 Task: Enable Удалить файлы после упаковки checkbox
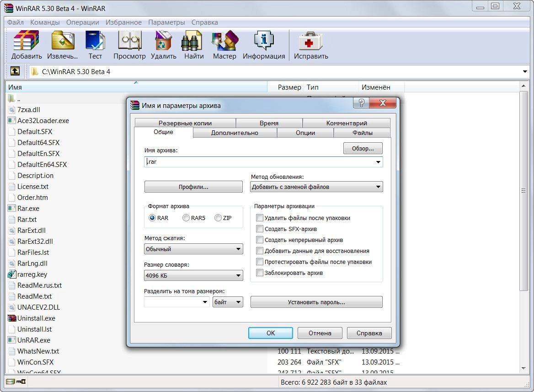(260, 218)
